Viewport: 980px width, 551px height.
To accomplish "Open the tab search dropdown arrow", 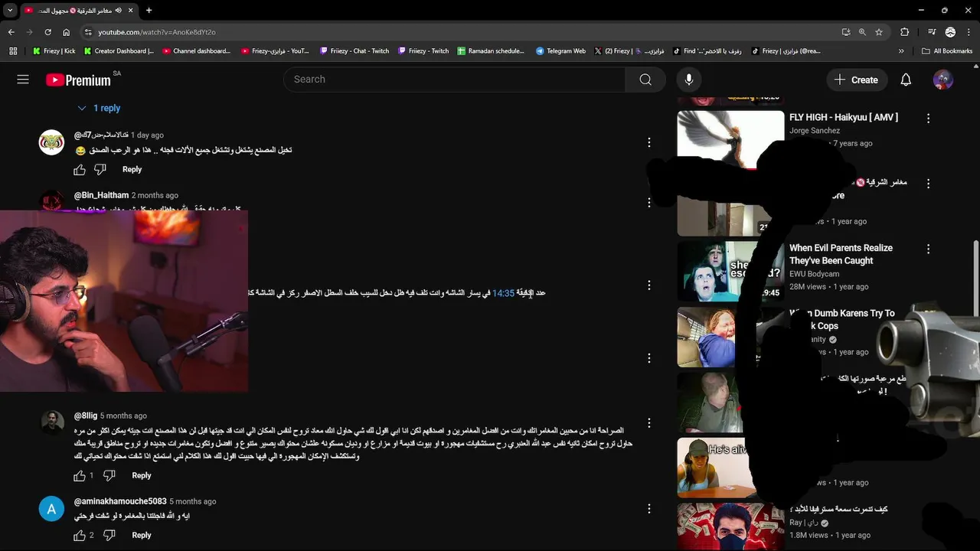I will point(10,10).
